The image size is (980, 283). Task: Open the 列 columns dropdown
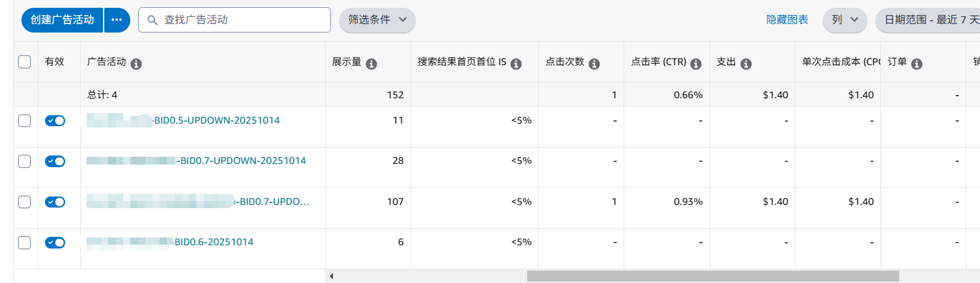(844, 20)
